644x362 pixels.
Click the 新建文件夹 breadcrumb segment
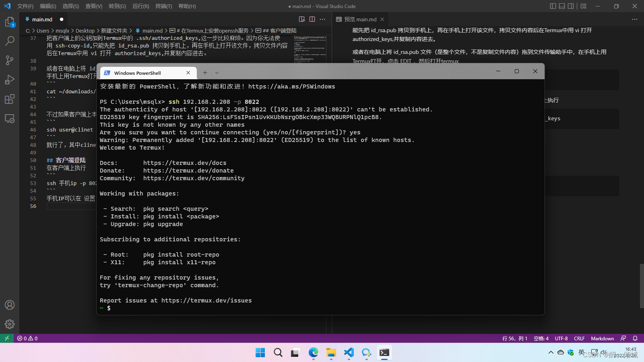[x=114, y=31]
